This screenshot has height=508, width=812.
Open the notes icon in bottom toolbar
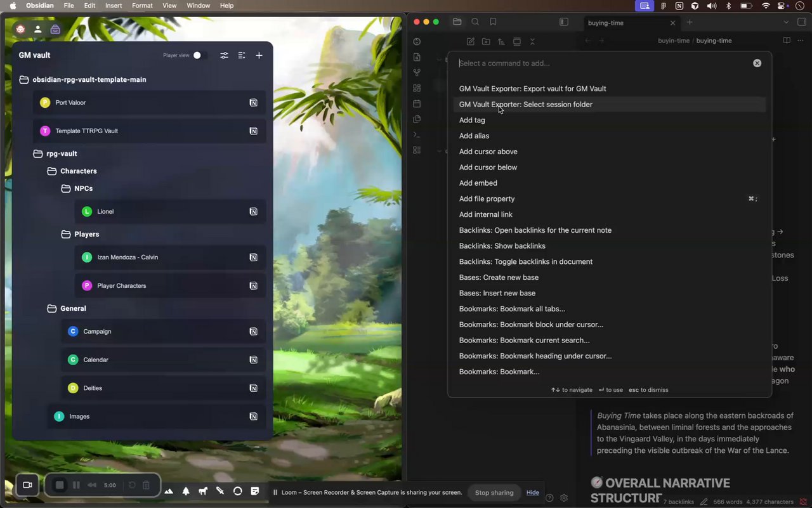[x=255, y=491]
